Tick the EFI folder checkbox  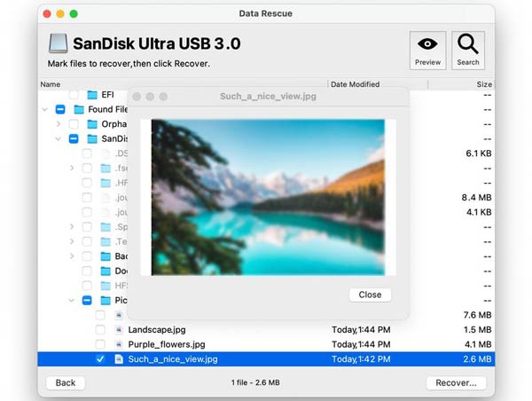pyautogui.click(x=74, y=95)
